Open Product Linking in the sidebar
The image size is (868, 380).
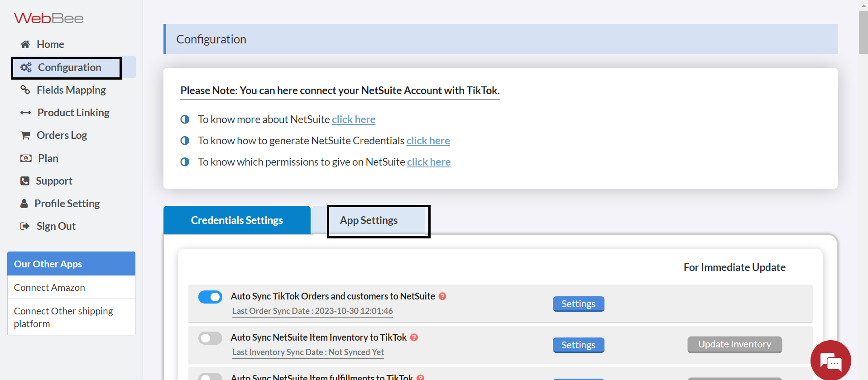(x=73, y=113)
